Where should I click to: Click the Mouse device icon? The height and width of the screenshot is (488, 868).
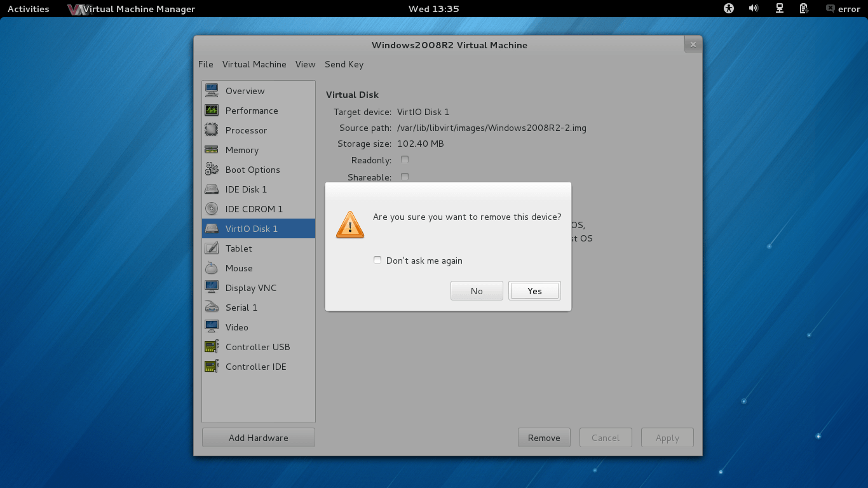(x=212, y=268)
